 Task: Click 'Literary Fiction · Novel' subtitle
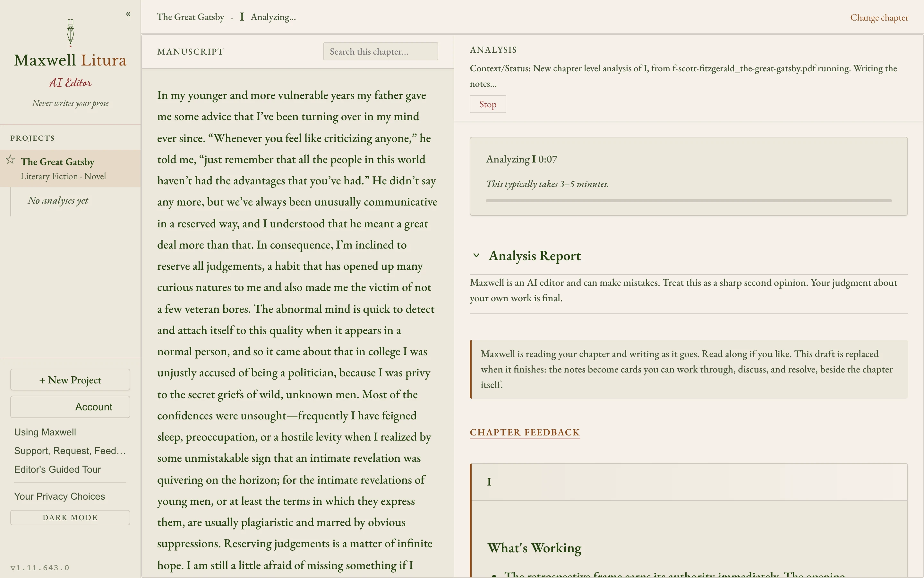[64, 176]
